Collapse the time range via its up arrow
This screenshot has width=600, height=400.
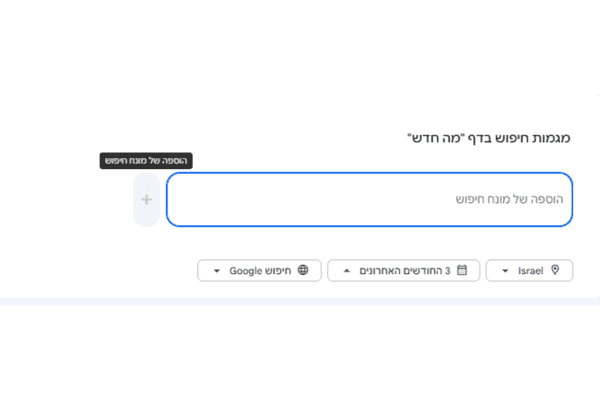[x=347, y=271]
